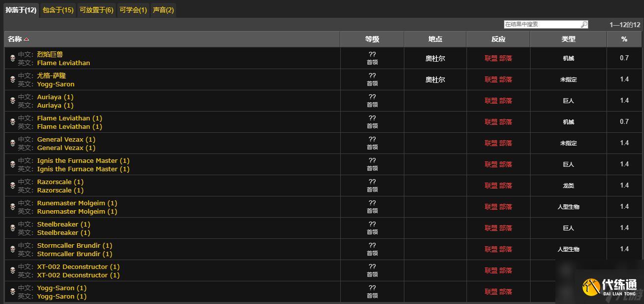Open the Flame Leviathan English name link
Image resolution: width=644 pixels, height=304 pixels.
[x=64, y=63]
